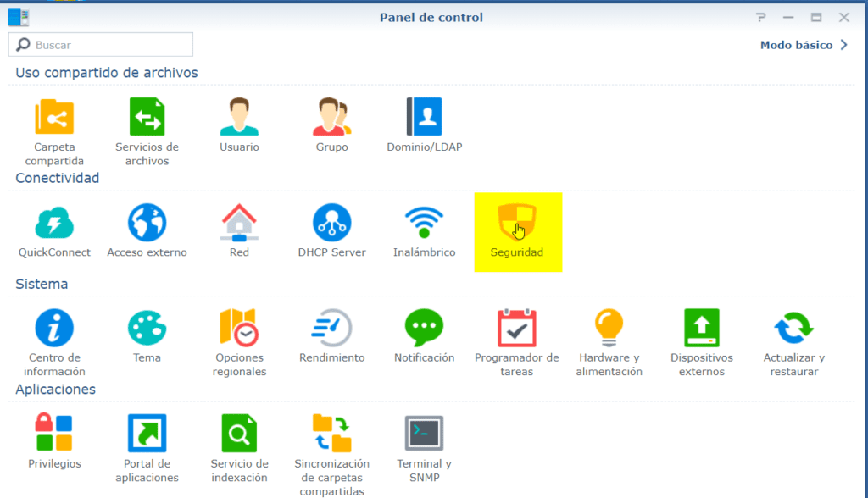Select the QuickConnect icon

54,222
